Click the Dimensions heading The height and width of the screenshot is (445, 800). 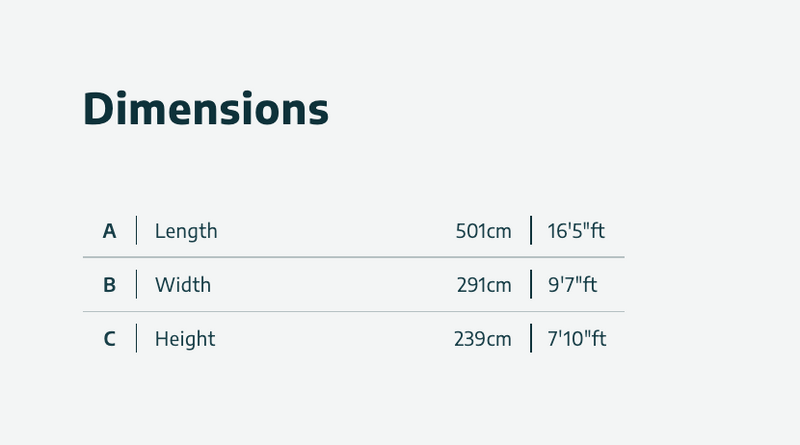coord(205,109)
